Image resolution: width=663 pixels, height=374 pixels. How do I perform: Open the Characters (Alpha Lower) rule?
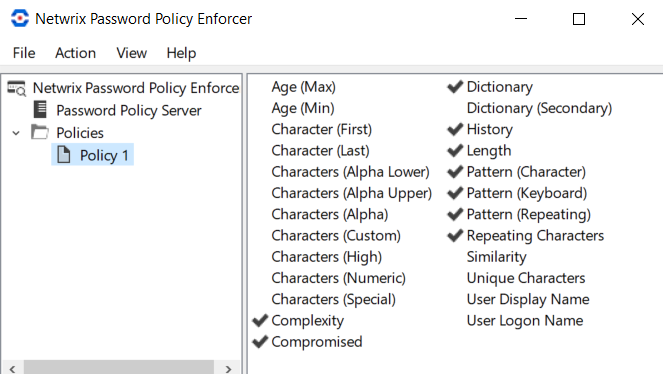click(x=351, y=172)
